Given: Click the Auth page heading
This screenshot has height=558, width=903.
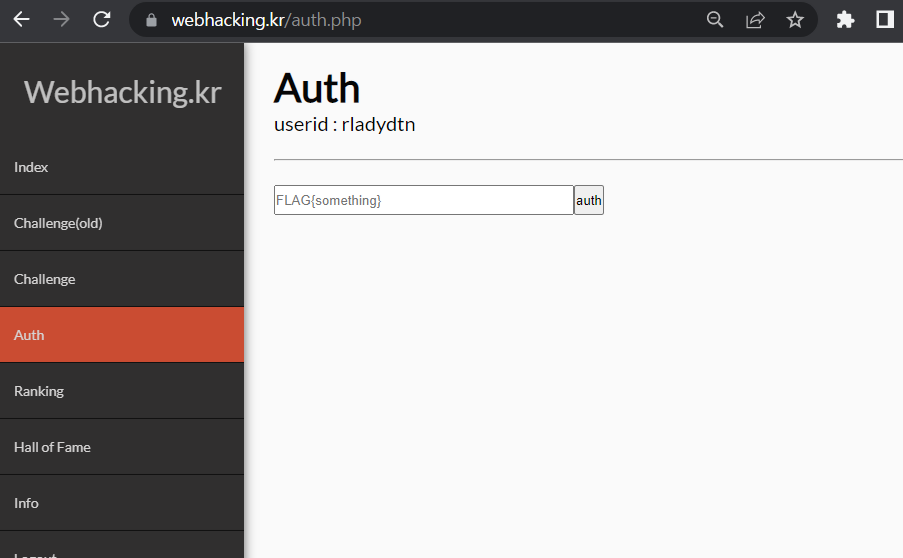Looking at the screenshot, I should [x=317, y=89].
